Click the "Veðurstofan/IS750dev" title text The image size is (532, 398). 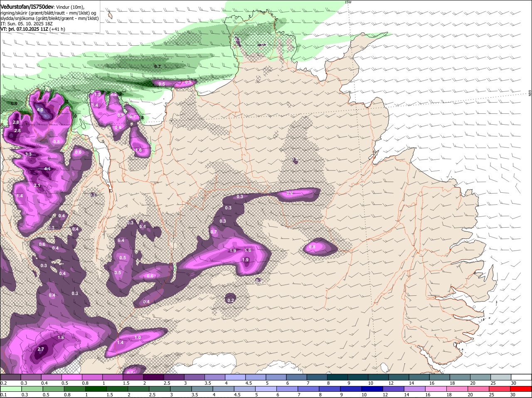coord(27,7)
